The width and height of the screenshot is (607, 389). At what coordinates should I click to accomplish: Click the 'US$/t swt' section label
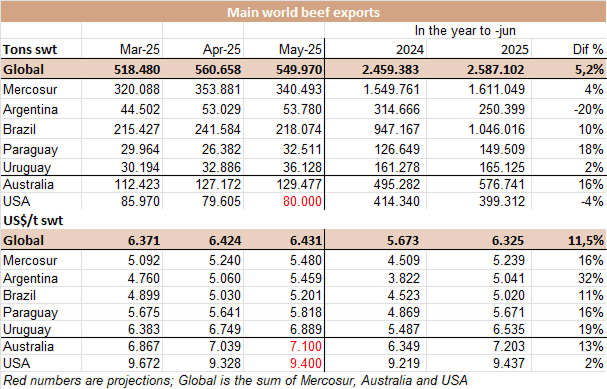(33, 221)
